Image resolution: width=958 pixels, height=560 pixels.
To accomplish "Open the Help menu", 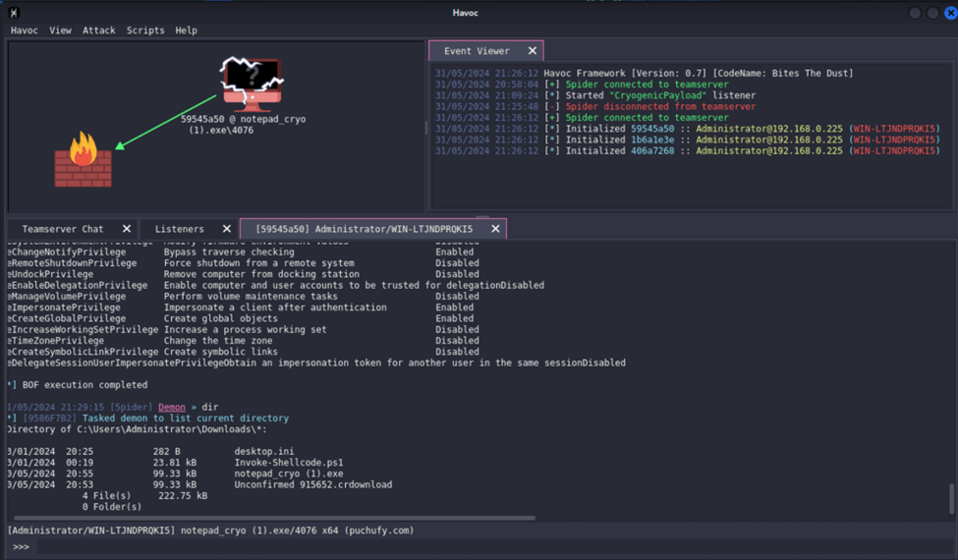I will [186, 30].
